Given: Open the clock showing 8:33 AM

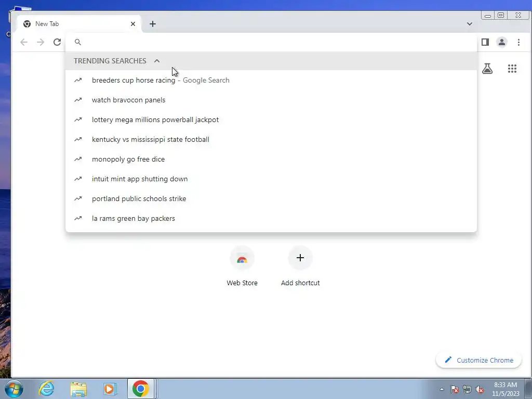Looking at the screenshot, I should [506, 389].
